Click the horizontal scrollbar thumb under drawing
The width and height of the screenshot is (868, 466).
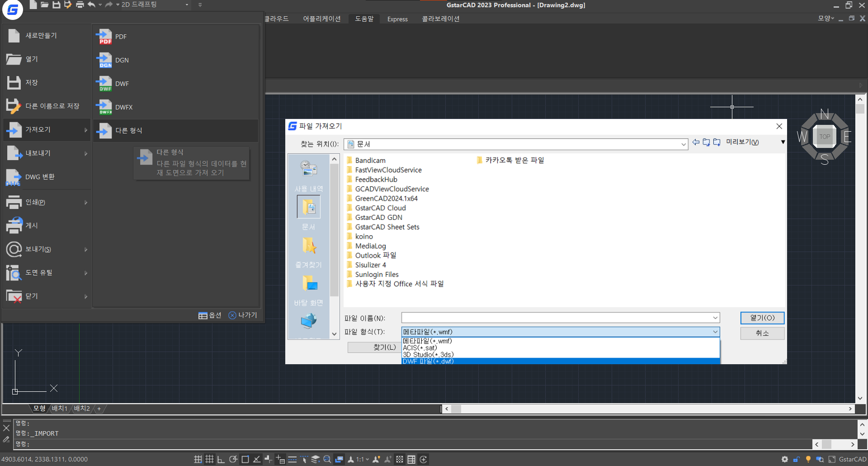[456, 409]
